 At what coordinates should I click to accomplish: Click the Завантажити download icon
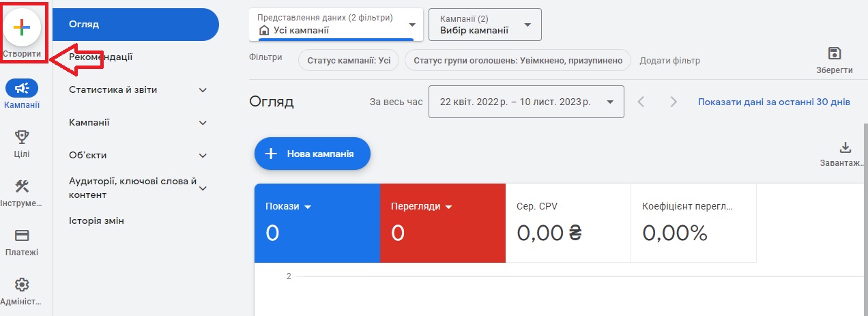point(845,147)
